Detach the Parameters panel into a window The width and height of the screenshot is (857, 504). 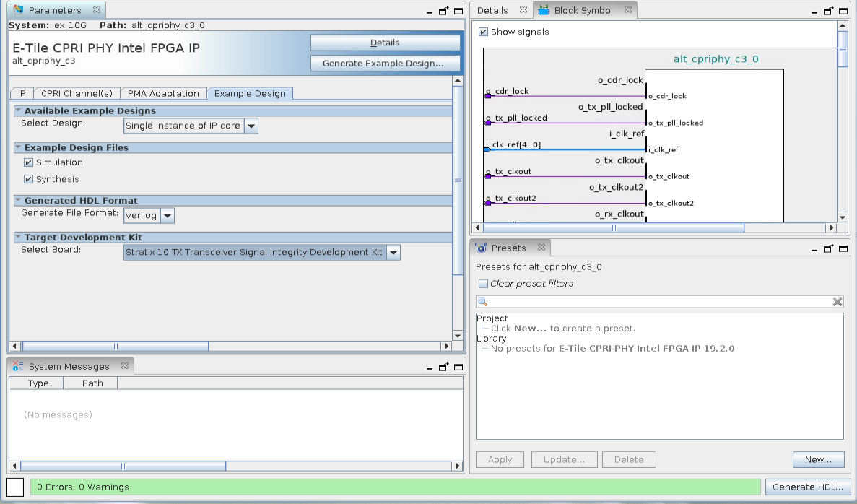click(x=444, y=10)
